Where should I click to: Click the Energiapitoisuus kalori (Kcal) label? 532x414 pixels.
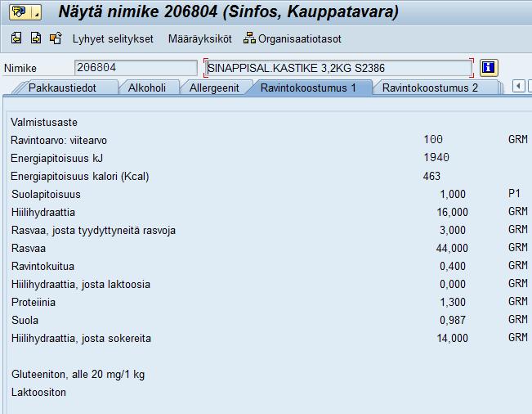tap(80, 176)
